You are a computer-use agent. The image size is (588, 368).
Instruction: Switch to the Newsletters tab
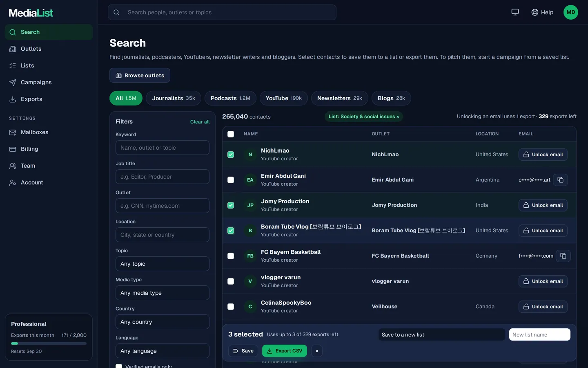pyautogui.click(x=340, y=98)
